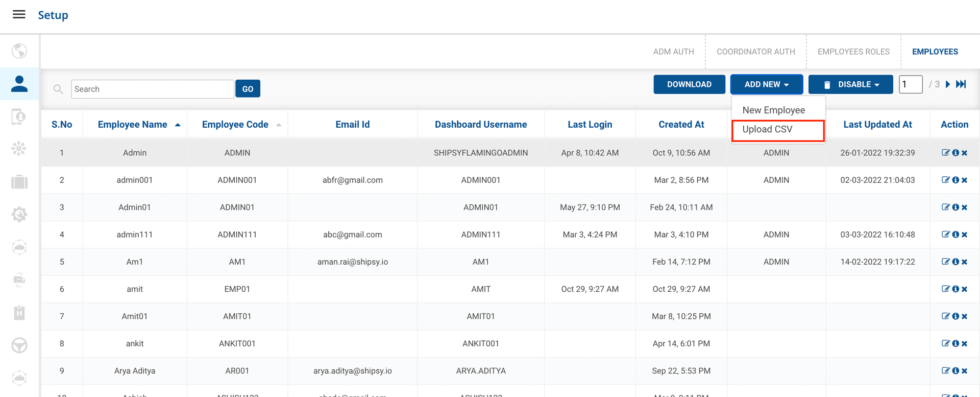Open the suitcase icon in sidebar
980x397 pixels.
pyautogui.click(x=19, y=182)
